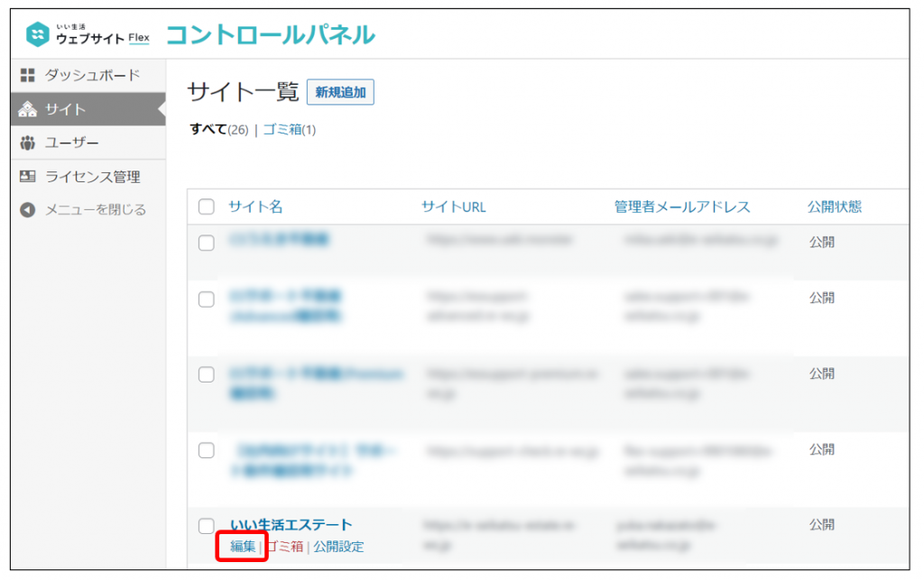Click 編集 link under いい生活エステート
This screenshot has width=924, height=581.
click(243, 547)
